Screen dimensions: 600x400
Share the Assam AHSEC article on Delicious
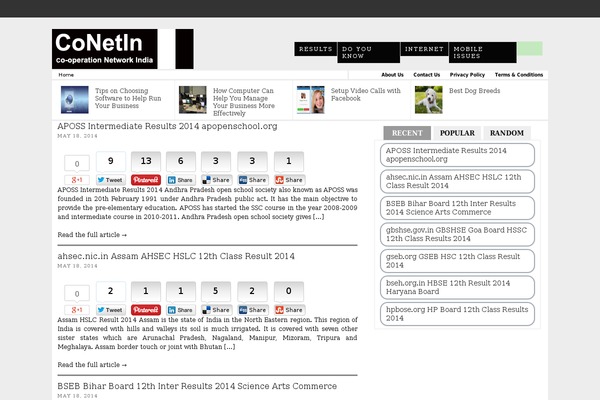216,310
